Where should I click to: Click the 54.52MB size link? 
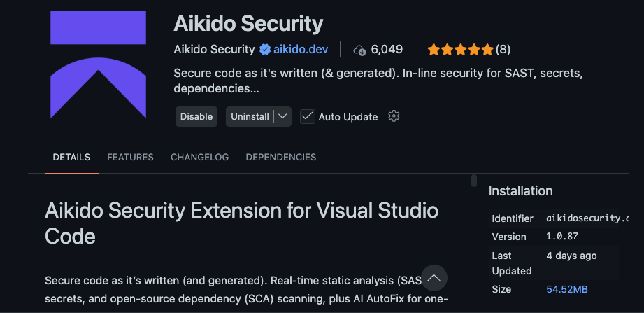pos(567,289)
